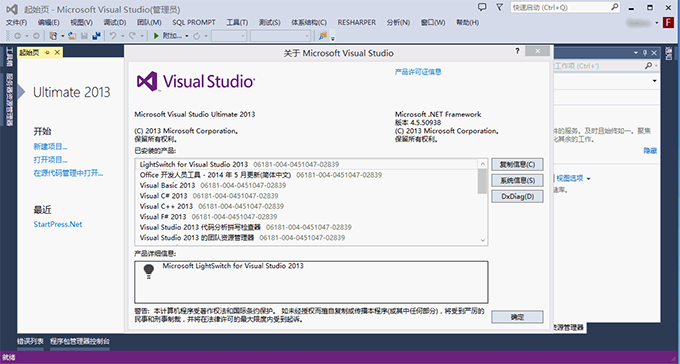Image resolution: width=680 pixels, height=364 pixels.
Task: Click the Navigate Backward toolbar icon
Action: tap(17, 36)
